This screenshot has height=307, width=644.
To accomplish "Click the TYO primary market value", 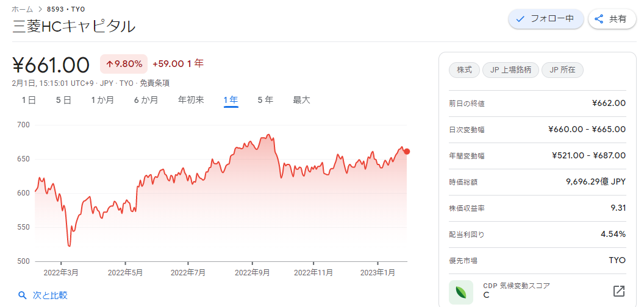I will pyautogui.click(x=617, y=261).
